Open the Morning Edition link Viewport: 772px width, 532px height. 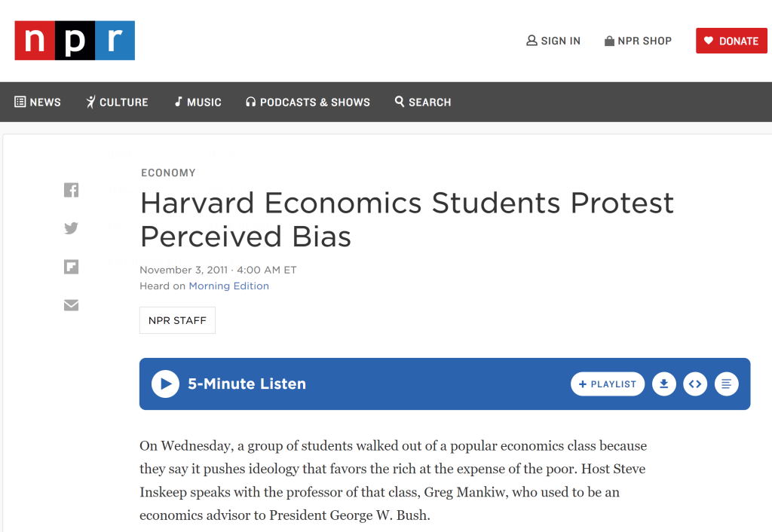tap(229, 286)
